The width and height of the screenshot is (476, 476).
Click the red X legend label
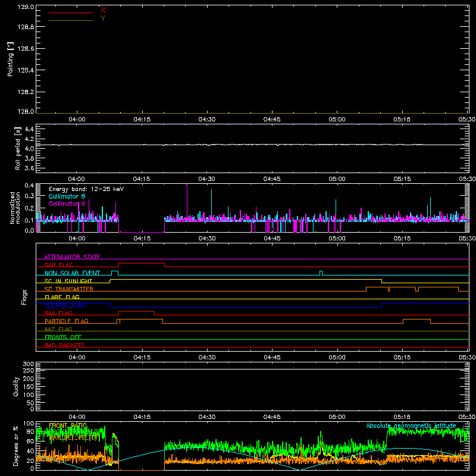click(x=103, y=11)
